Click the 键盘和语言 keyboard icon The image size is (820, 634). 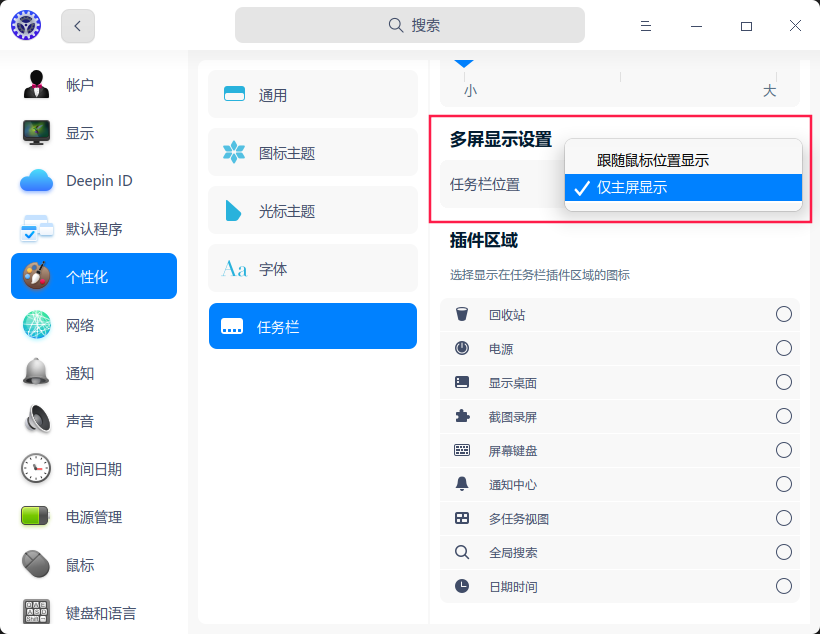click(x=36, y=612)
